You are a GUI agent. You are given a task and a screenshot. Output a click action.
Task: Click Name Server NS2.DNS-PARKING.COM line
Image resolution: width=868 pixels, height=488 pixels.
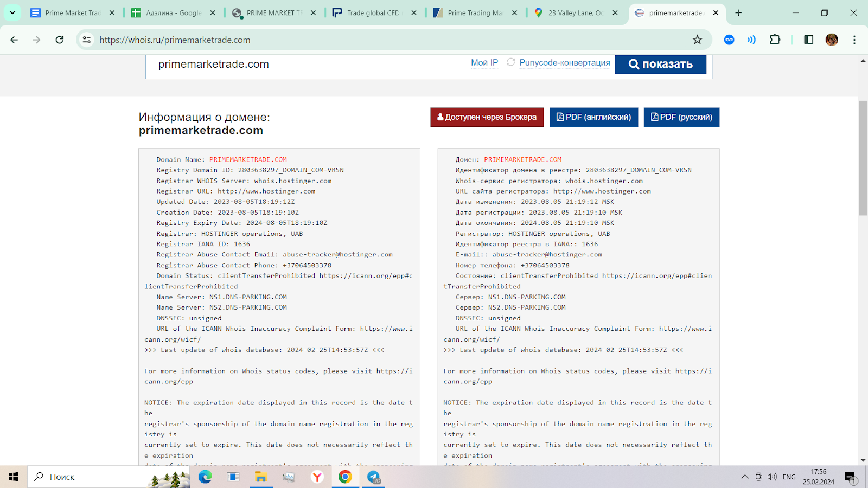pos(222,307)
